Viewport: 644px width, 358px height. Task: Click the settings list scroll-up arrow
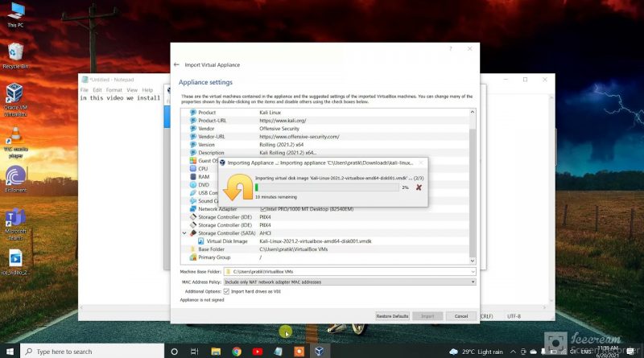[x=473, y=112]
